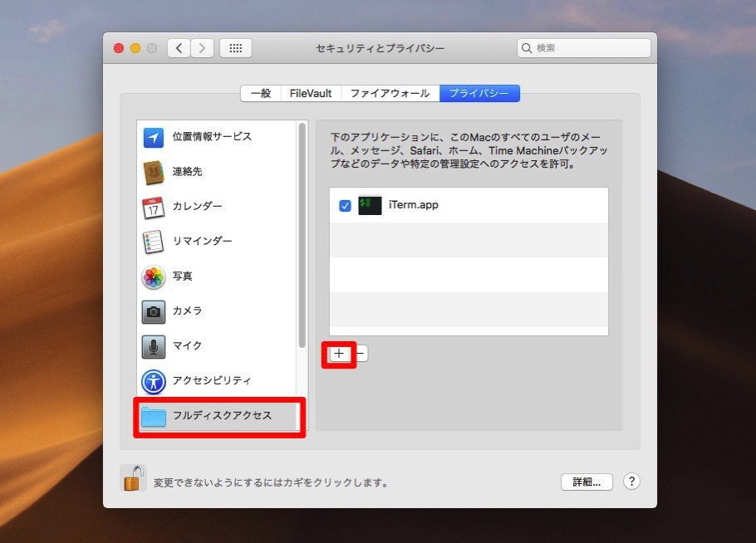Screen dimensions: 756x543
Task: Add an application with the plus button
Action: coord(339,354)
